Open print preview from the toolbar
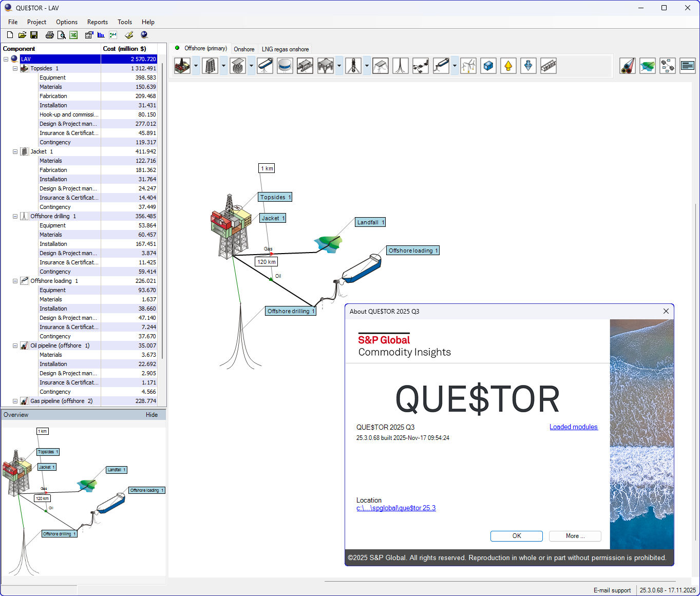Viewport: 700px width, 596px height. [62, 35]
